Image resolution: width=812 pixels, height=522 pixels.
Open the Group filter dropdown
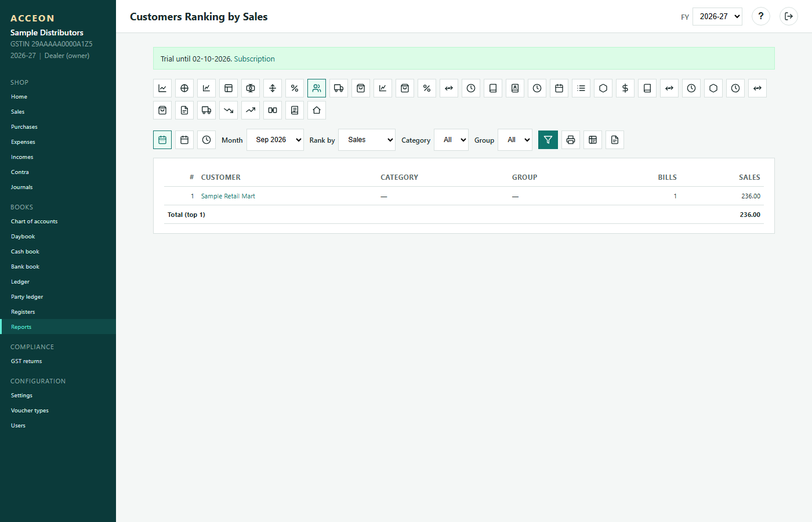pos(515,140)
